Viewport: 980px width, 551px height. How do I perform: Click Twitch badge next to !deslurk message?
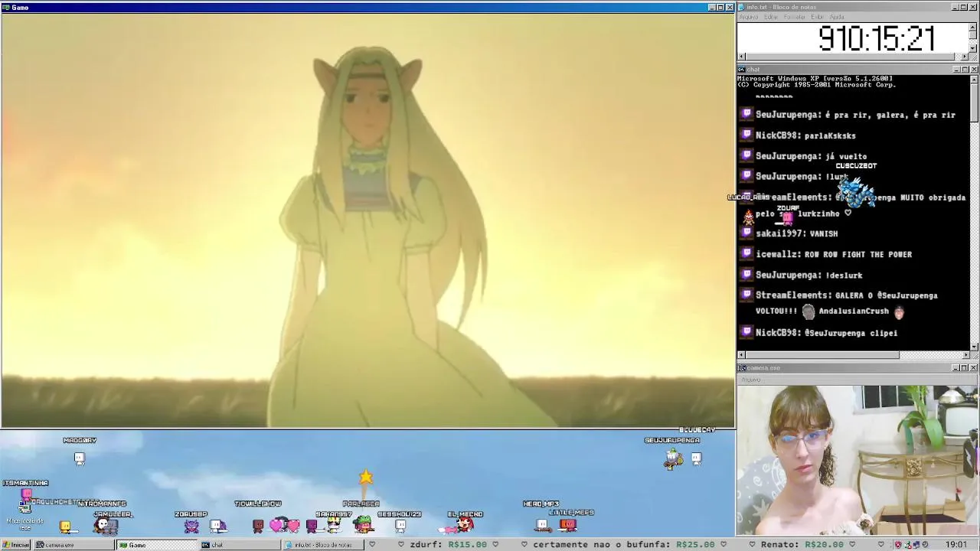[x=746, y=274]
